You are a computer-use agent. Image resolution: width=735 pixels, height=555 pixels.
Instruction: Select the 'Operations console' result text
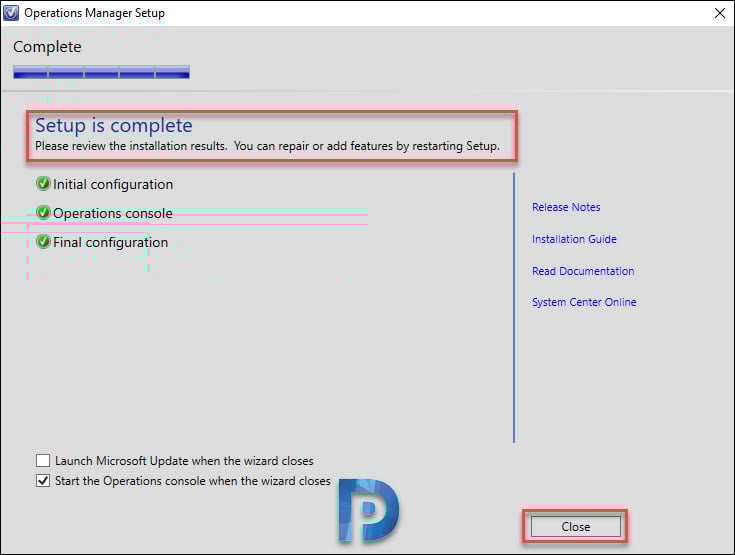[x=113, y=213]
